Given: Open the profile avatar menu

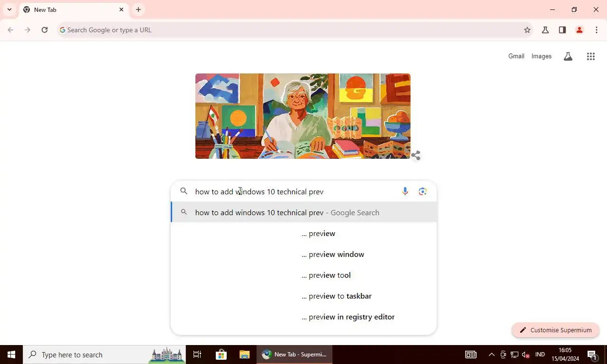Looking at the screenshot, I should click(579, 30).
